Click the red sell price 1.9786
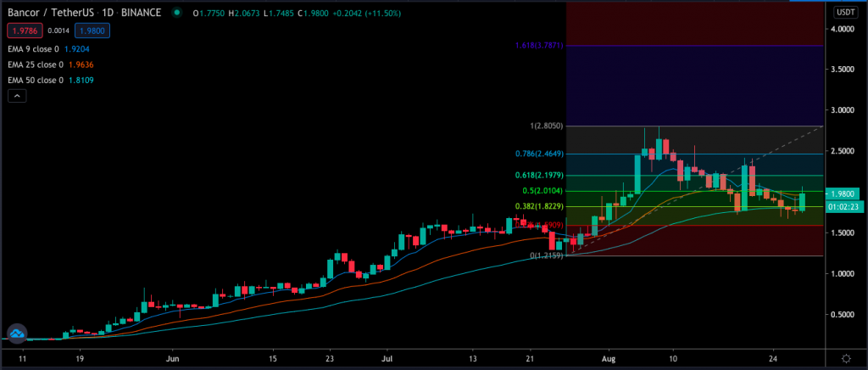868x370 pixels. [21, 31]
